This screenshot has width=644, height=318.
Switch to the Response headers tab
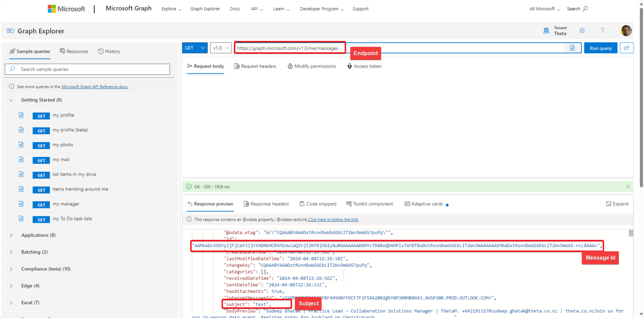267,204
